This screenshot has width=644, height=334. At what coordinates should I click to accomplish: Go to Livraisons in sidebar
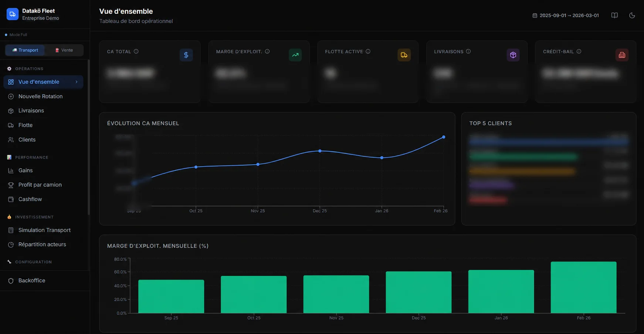(43, 111)
